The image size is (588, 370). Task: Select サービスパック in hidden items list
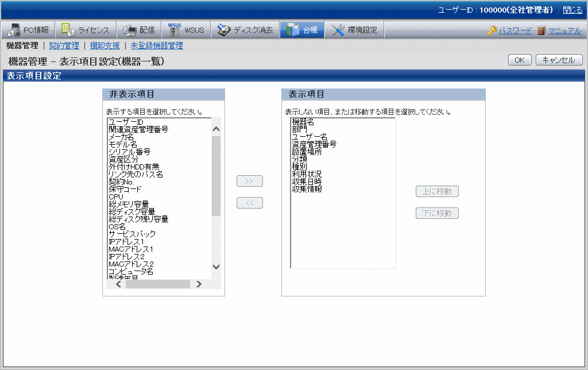pyautogui.click(x=160, y=234)
